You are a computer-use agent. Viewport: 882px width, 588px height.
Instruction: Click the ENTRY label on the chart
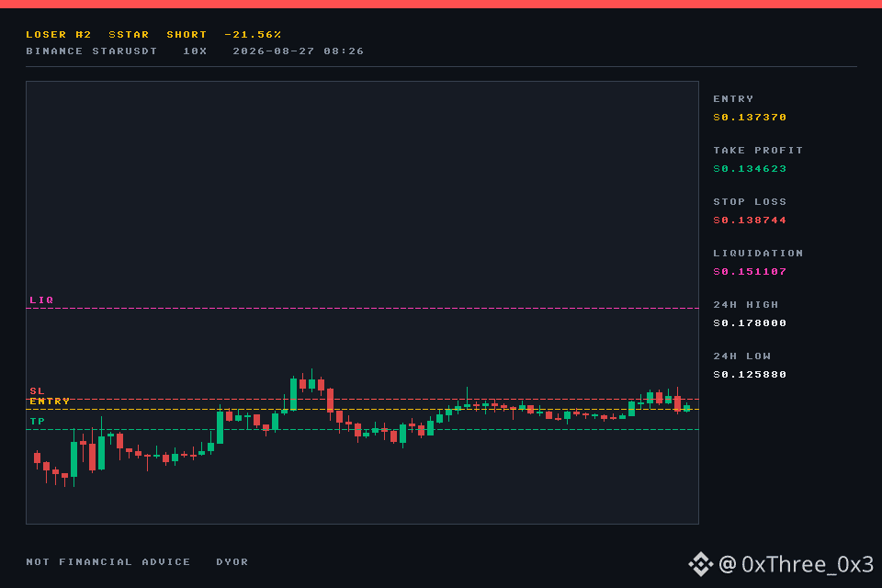click(x=50, y=401)
